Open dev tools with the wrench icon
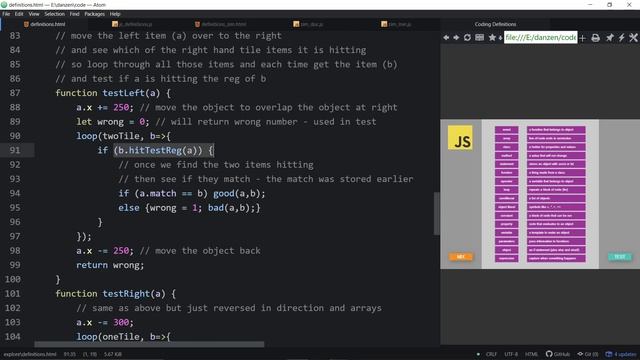 point(633,38)
